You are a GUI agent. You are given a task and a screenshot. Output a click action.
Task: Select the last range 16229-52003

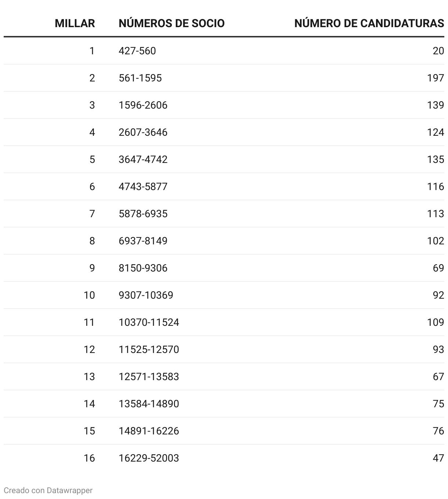point(149,458)
